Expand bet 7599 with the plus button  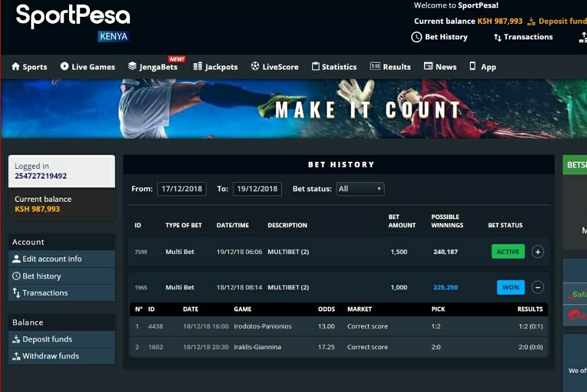click(x=538, y=252)
